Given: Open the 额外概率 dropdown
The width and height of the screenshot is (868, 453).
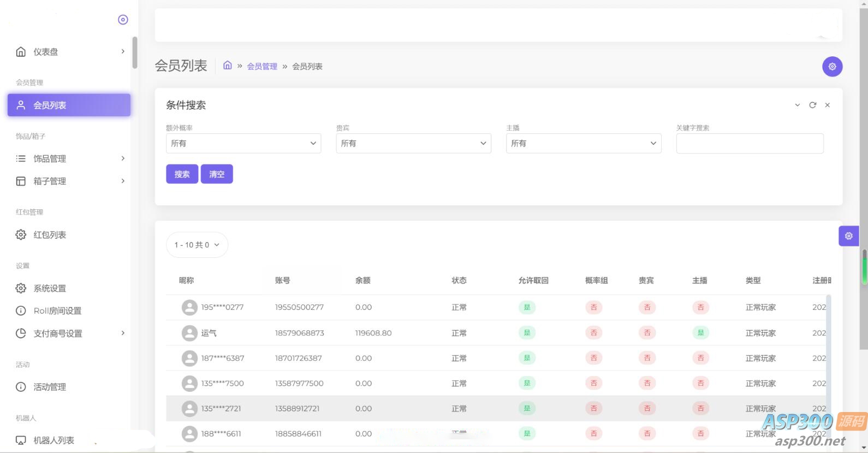Looking at the screenshot, I should pos(243,143).
